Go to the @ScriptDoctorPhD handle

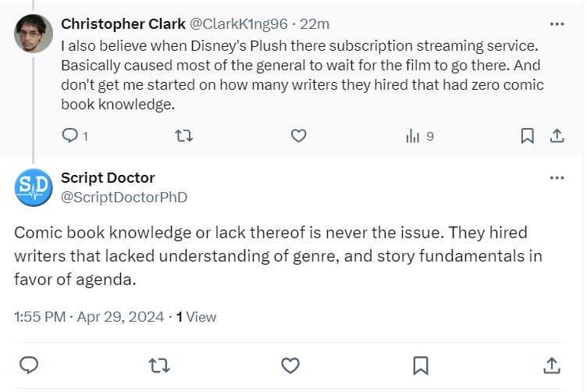pyautogui.click(x=124, y=197)
